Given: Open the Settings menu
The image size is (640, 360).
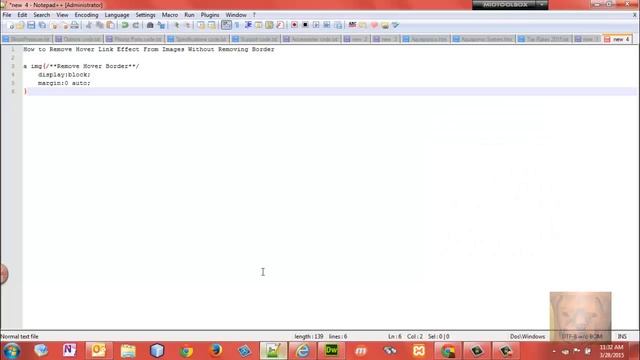Looking at the screenshot, I should [145, 15].
